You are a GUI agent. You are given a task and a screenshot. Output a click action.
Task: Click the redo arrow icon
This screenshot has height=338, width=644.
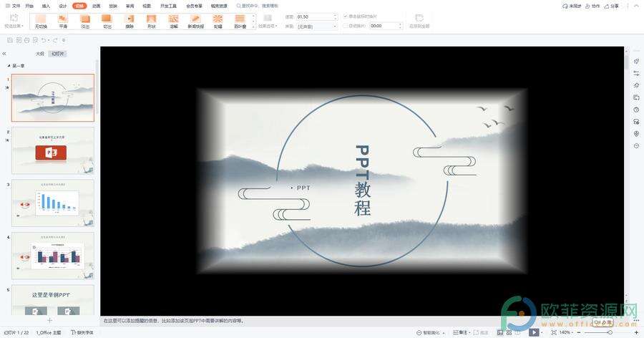tap(55, 40)
